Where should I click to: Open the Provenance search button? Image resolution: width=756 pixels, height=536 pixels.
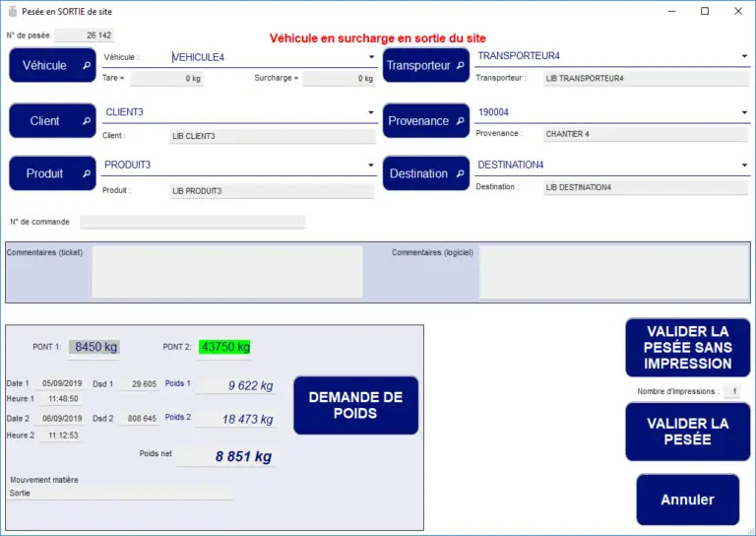point(425,120)
